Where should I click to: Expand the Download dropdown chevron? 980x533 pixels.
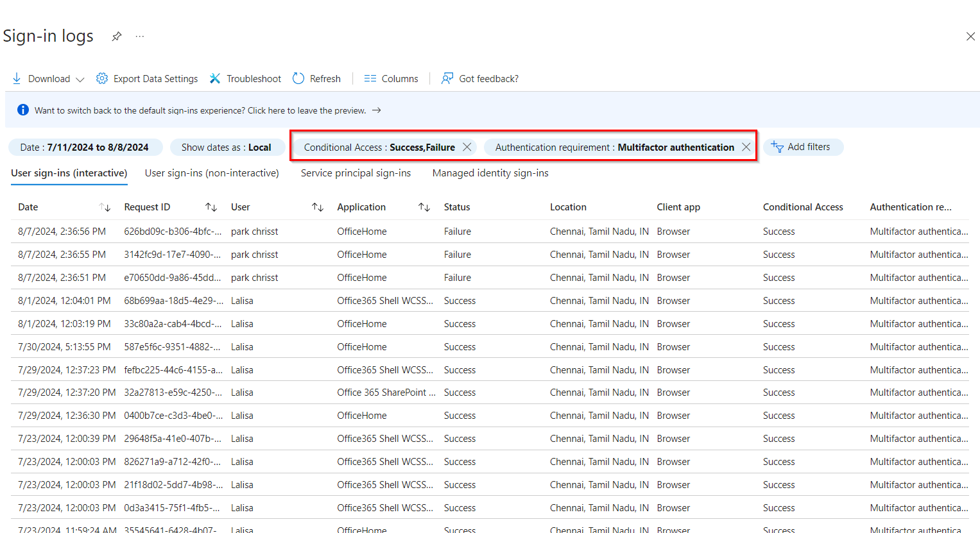(80, 79)
